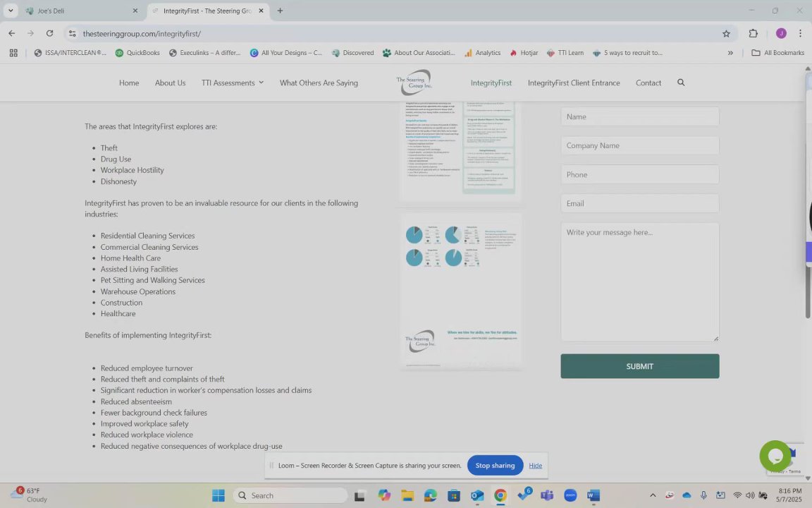Open the About Us nav item

[x=170, y=83]
